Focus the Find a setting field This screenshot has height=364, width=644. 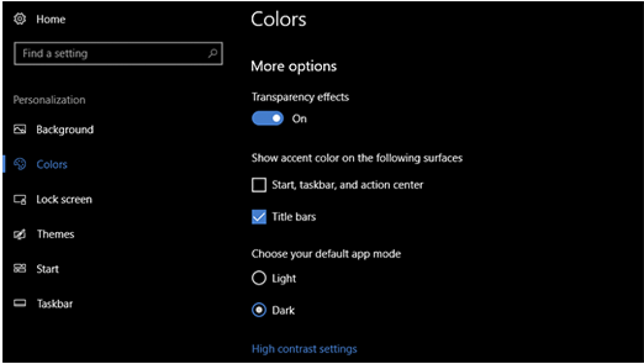110,53
